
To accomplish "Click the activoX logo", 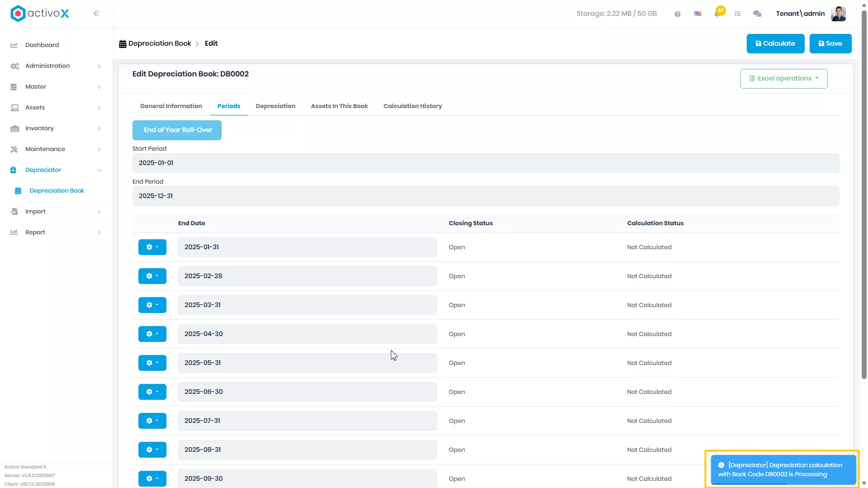I will [40, 14].
